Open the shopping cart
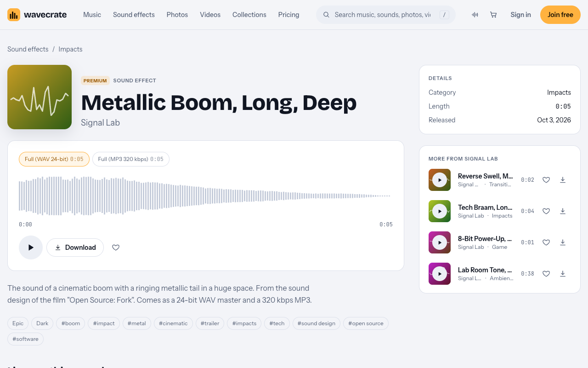588x368 pixels. point(493,15)
